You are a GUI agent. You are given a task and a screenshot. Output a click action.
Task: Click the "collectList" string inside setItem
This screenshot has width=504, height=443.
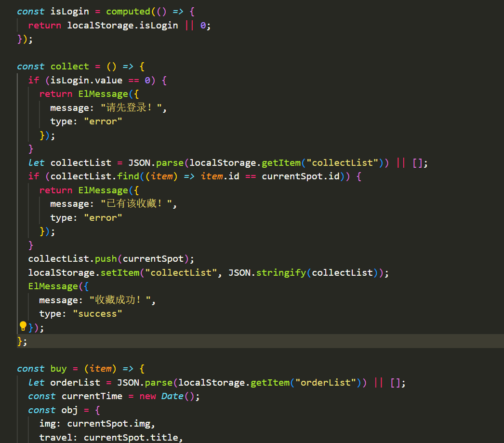click(181, 273)
